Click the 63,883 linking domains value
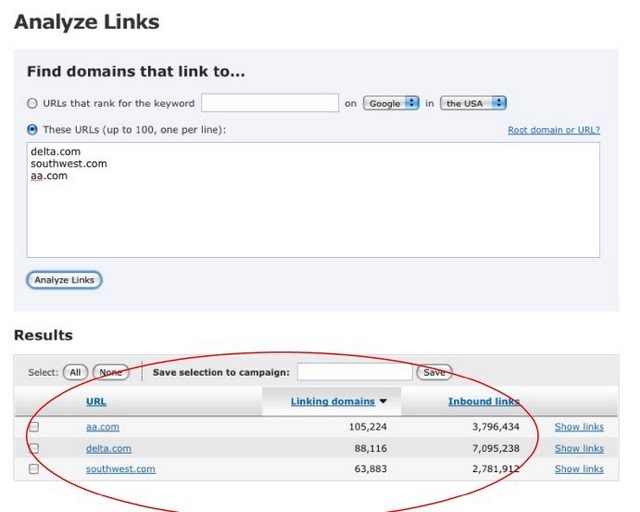 click(x=371, y=469)
